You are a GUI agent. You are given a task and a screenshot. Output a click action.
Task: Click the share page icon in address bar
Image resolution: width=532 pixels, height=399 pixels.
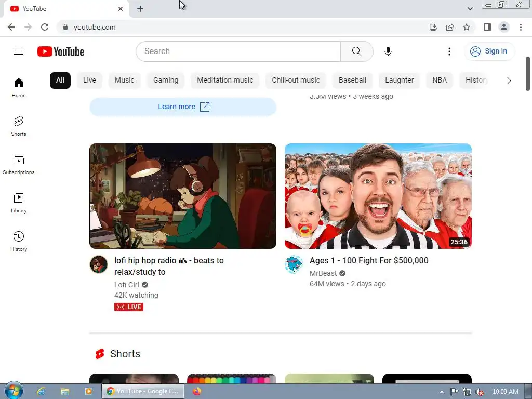point(450,27)
